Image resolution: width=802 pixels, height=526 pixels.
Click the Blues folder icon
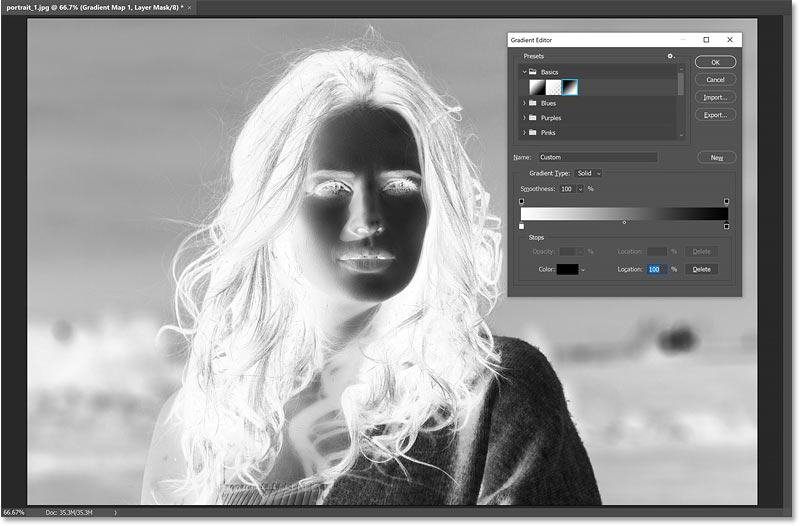(532, 103)
